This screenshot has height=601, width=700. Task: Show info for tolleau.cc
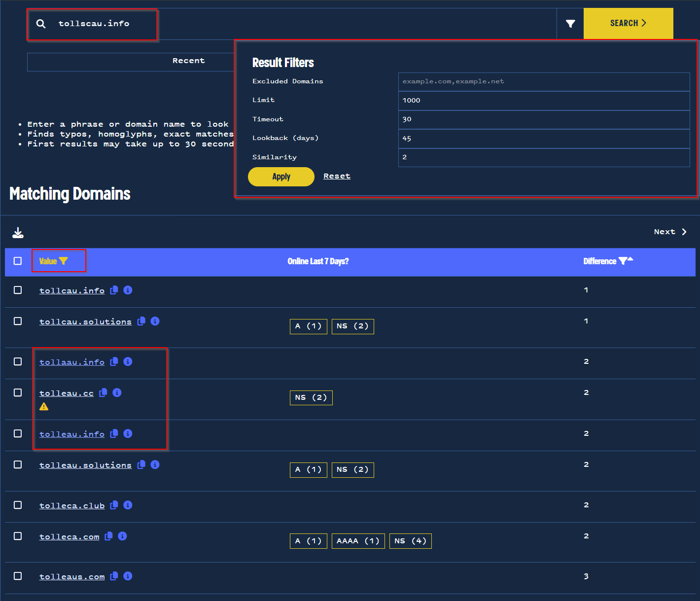(x=117, y=392)
